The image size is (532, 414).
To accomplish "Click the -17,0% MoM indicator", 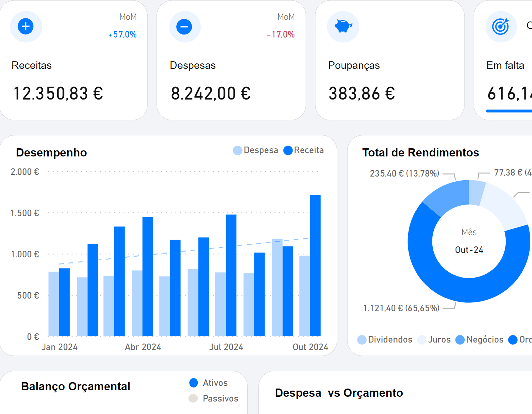I will [281, 34].
